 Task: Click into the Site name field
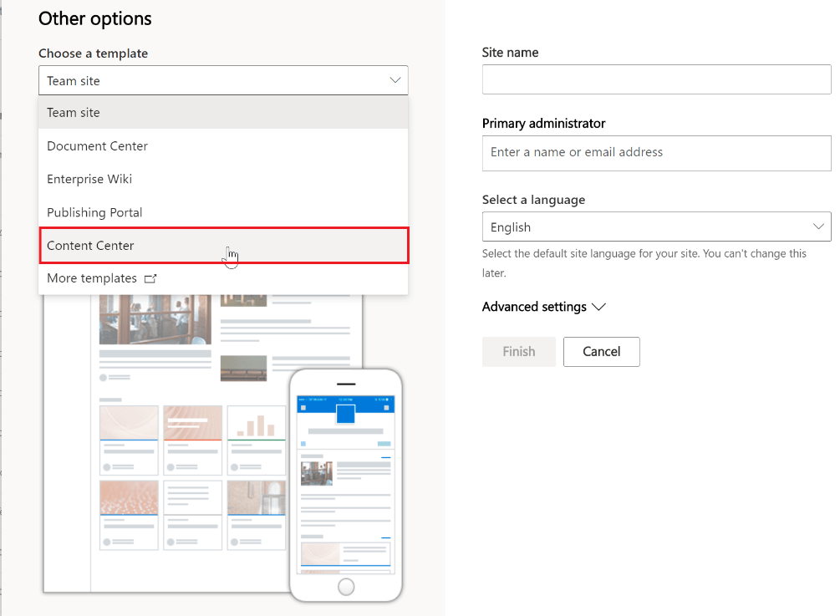click(656, 80)
